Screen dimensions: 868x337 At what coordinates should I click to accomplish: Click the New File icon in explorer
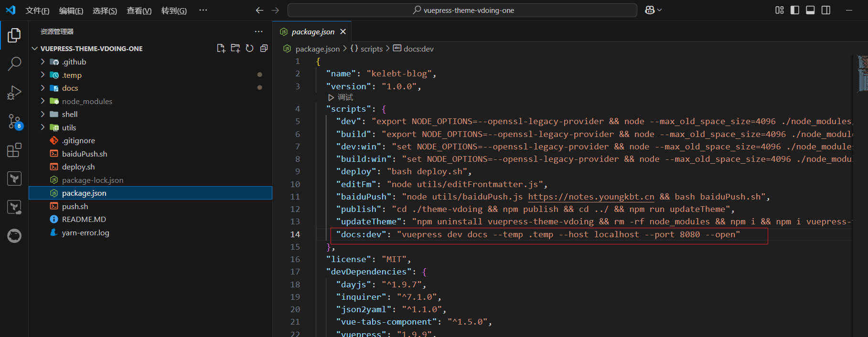(221, 48)
